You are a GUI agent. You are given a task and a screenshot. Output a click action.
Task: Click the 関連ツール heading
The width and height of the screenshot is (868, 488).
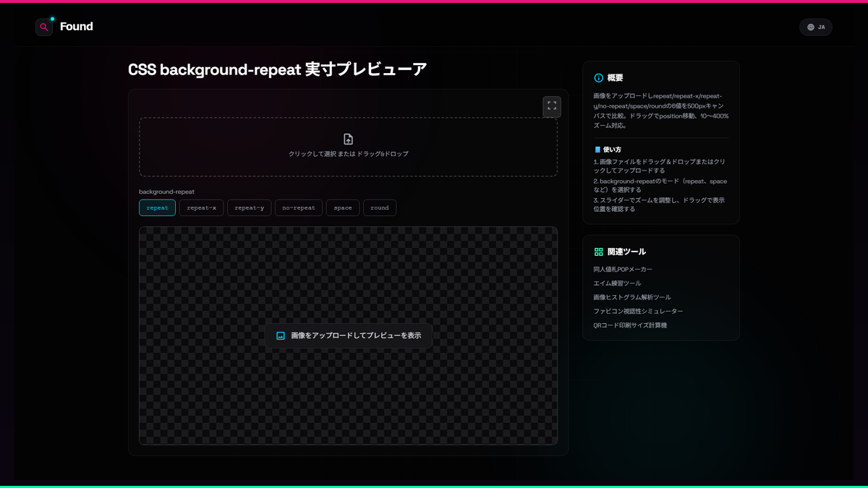(x=626, y=252)
